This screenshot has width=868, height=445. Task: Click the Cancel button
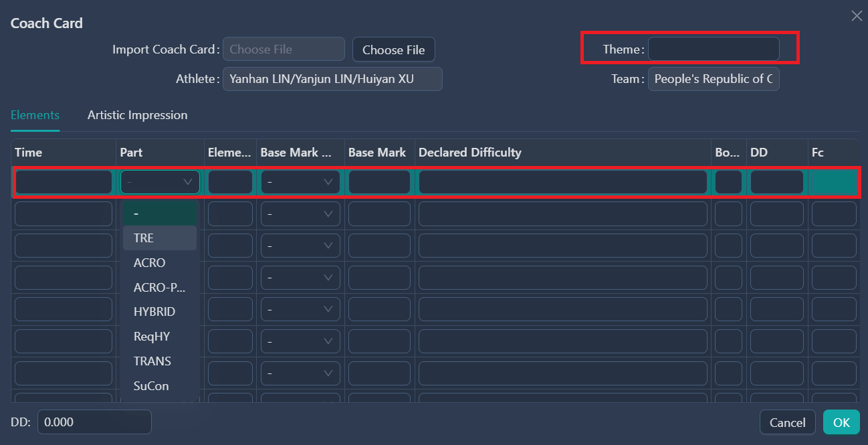[x=787, y=422]
